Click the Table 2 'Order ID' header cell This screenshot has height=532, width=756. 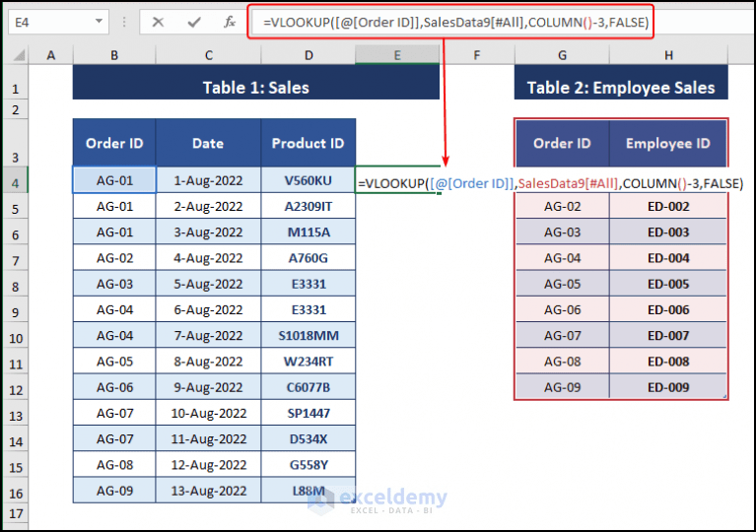point(562,143)
